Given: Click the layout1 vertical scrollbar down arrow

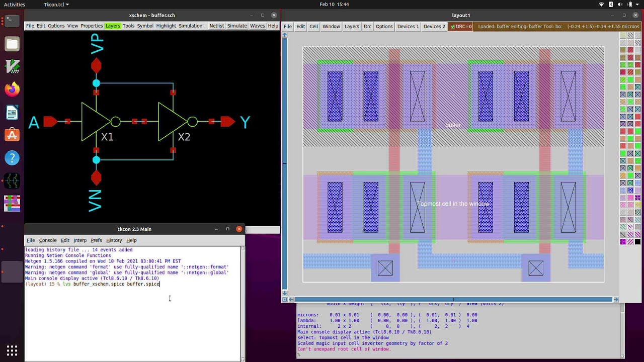Looking at the screenshot, I should coord(285,293).
